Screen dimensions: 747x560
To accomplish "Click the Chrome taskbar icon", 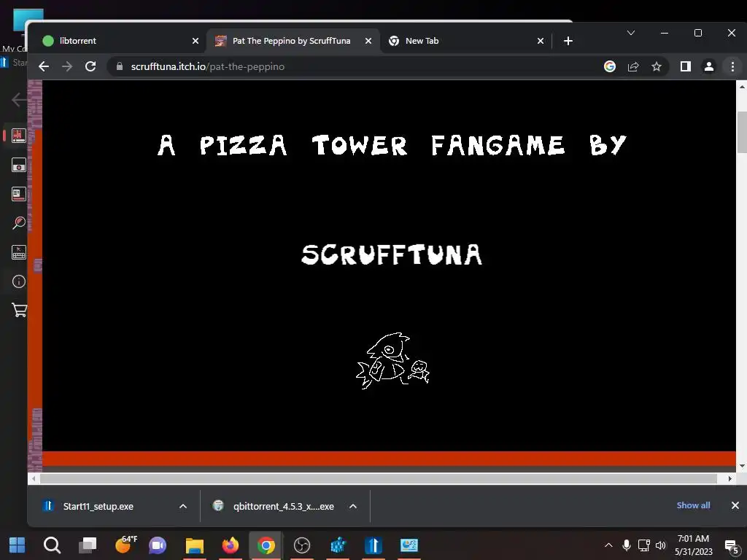I will [266, 545].
